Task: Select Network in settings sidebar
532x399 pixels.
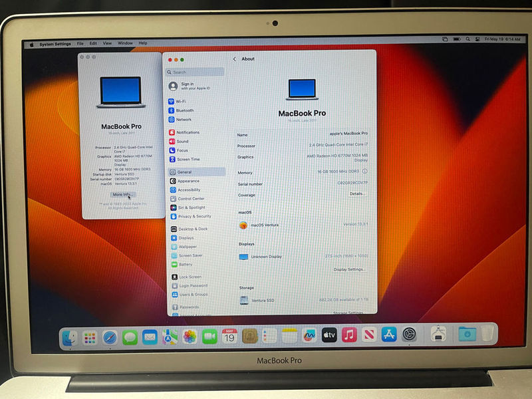Action: click(180, 120)
